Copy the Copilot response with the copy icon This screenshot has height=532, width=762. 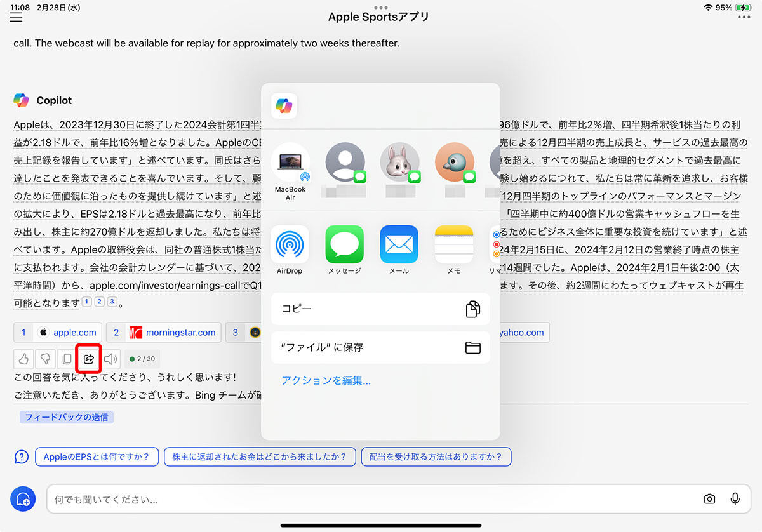[x=67, y=359]
